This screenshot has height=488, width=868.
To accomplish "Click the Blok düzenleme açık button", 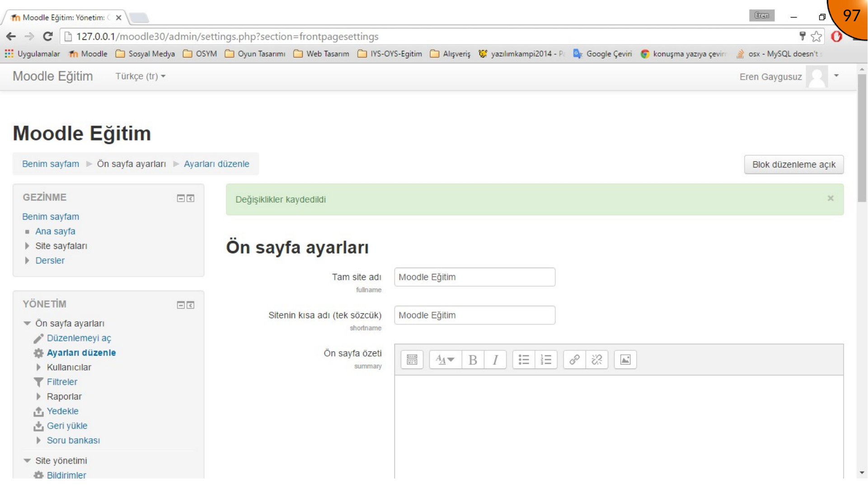I will coord(794,165).
